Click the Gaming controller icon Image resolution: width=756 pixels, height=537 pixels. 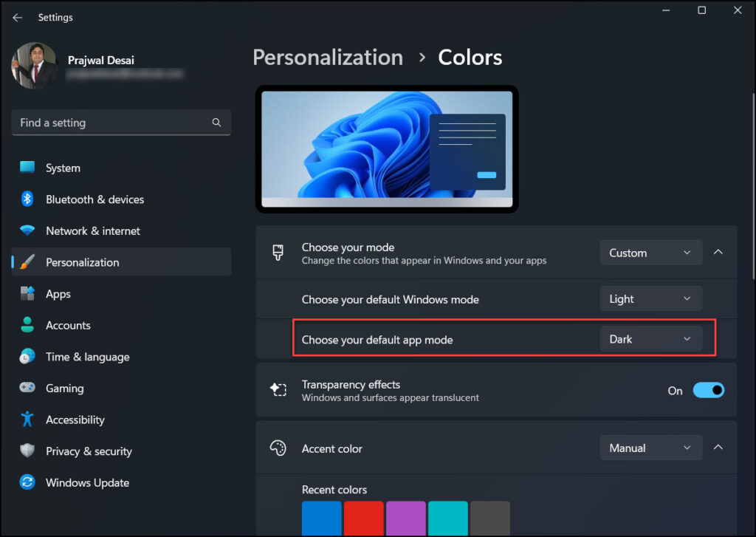click(27, 388)
